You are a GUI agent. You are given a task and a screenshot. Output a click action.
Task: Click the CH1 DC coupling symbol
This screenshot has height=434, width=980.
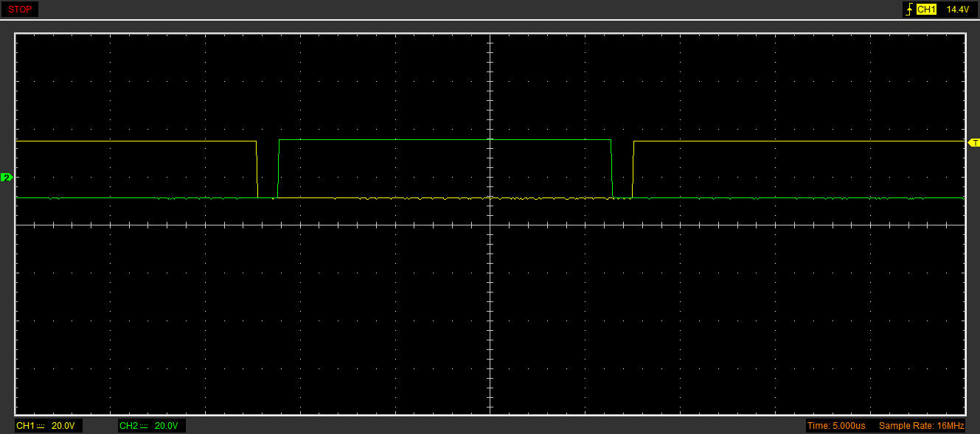click(41, 426)
